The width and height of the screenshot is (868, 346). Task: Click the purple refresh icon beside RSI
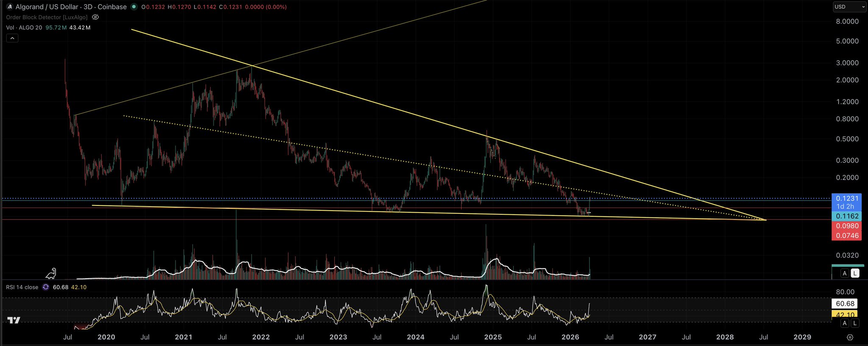pyautogui.click(x=46, y=287)
